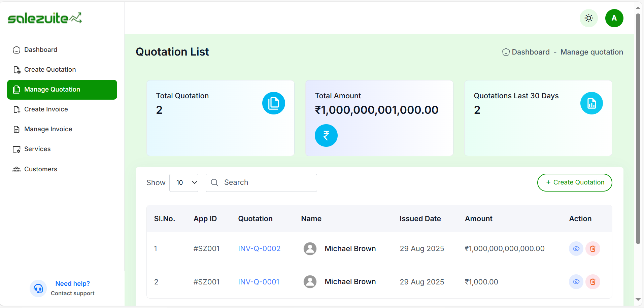The width and height of the screenshot is (644, 308).
Task: Expand the Show entries dropdown
Action: [183, 183]
